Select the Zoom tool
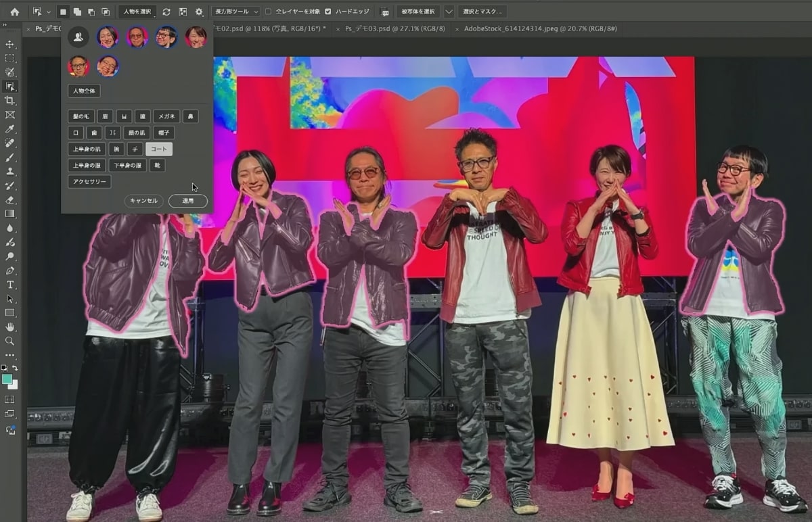 9,341
